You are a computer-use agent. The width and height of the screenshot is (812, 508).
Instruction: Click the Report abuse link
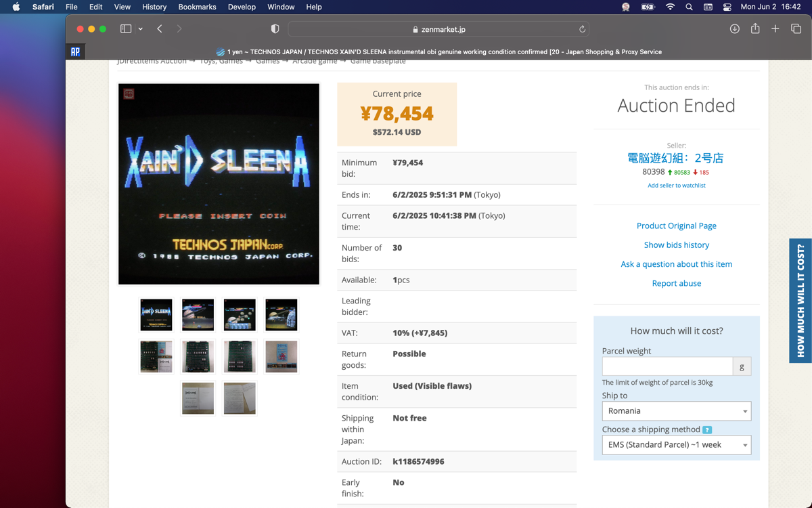pyautogui.click(x=677, y=283)
